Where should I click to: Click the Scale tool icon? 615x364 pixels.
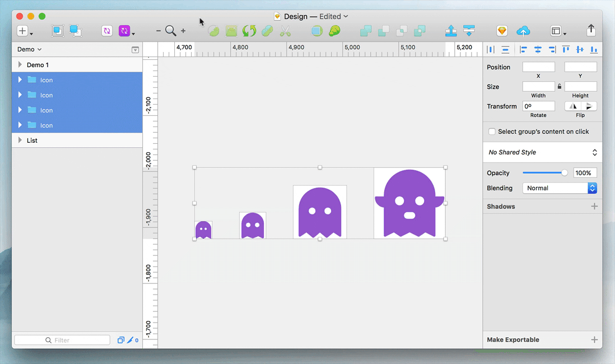pos(334,31)
